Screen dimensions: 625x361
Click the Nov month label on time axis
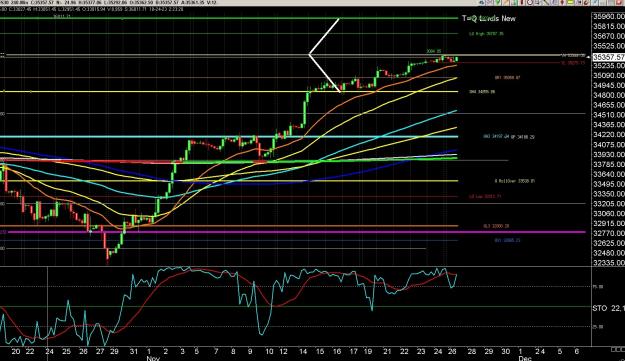[x=153, y=358]
